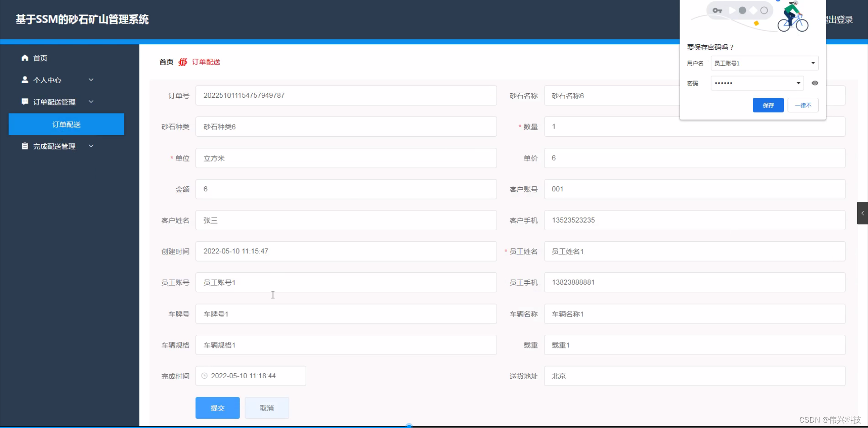
Task: Select 首页 in the breadcrumb navigation
Action: coord(165,62)
